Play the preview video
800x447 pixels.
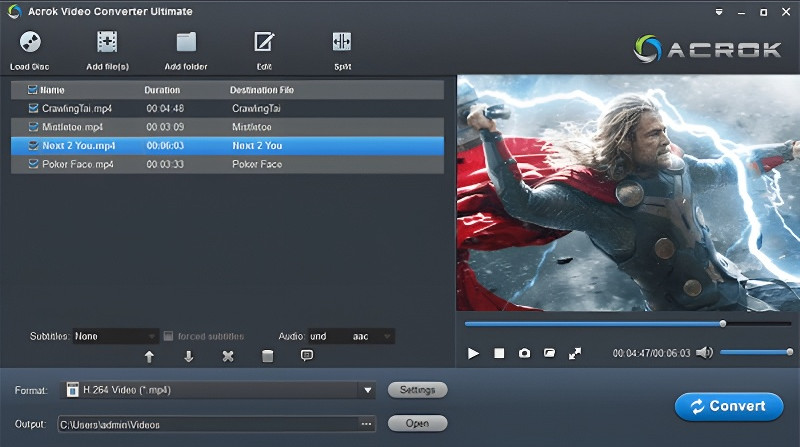[473, 353]
